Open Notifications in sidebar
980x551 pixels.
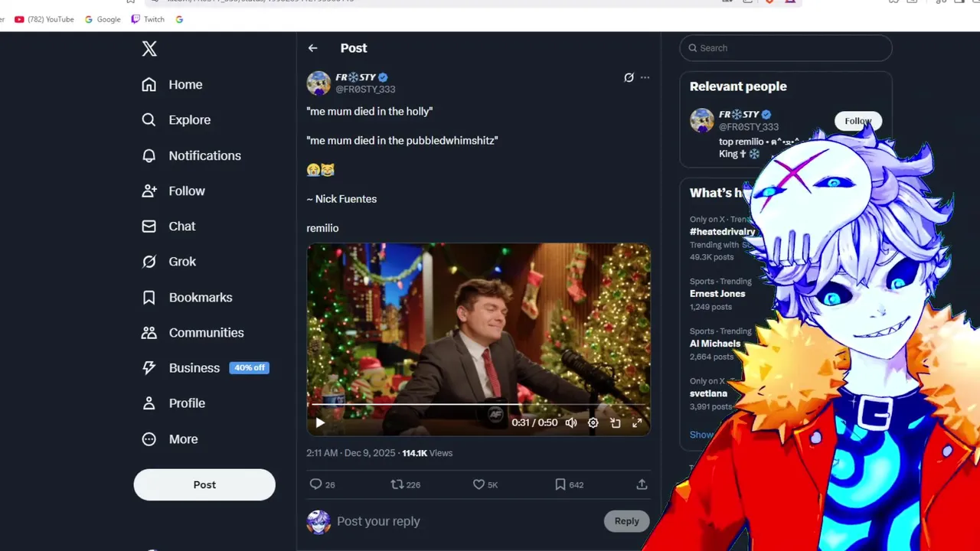click(191, 155)
